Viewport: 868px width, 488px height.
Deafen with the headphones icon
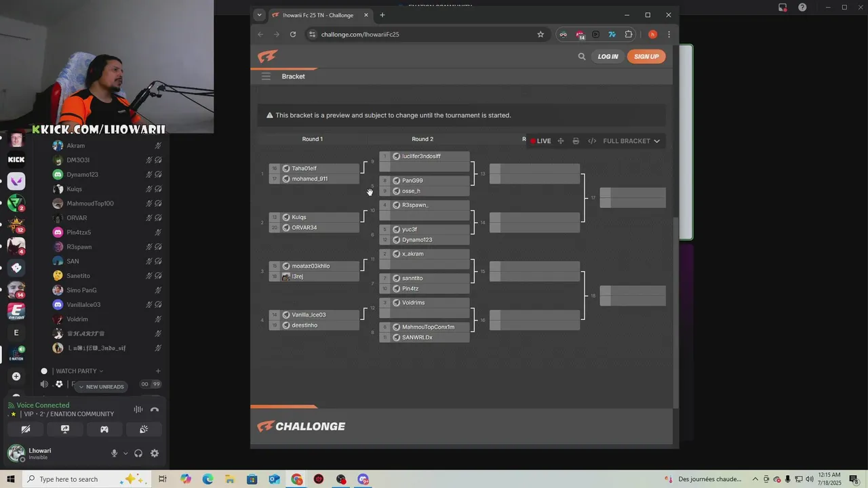click(x=138, y=453)
